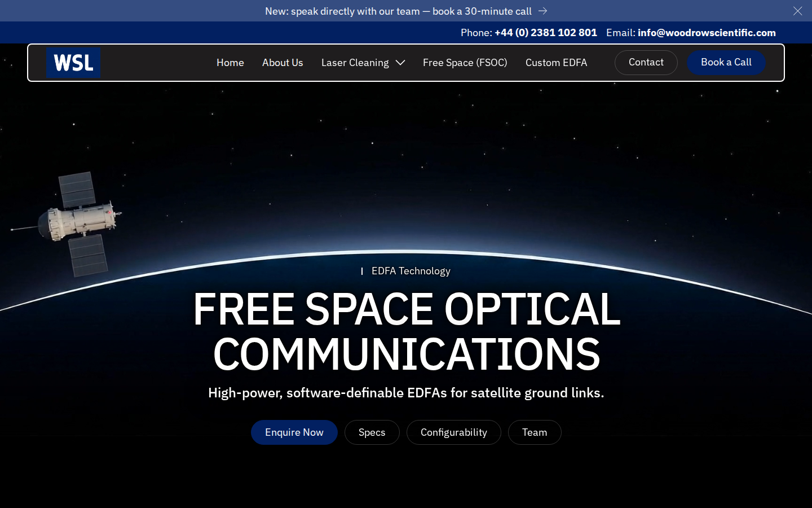Viewport: 812px width, 508px height.
Task: Open the 30-minute call announcement link
Action: [x=406, y=11]
